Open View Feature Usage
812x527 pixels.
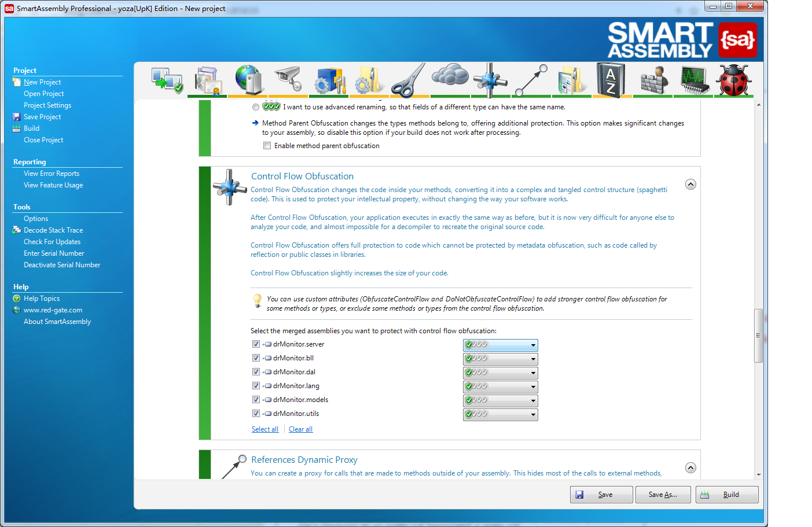point(53,185)
